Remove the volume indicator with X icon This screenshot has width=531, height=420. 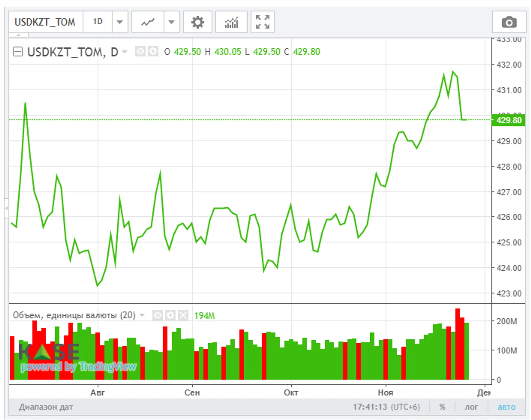tap(183, 315)
